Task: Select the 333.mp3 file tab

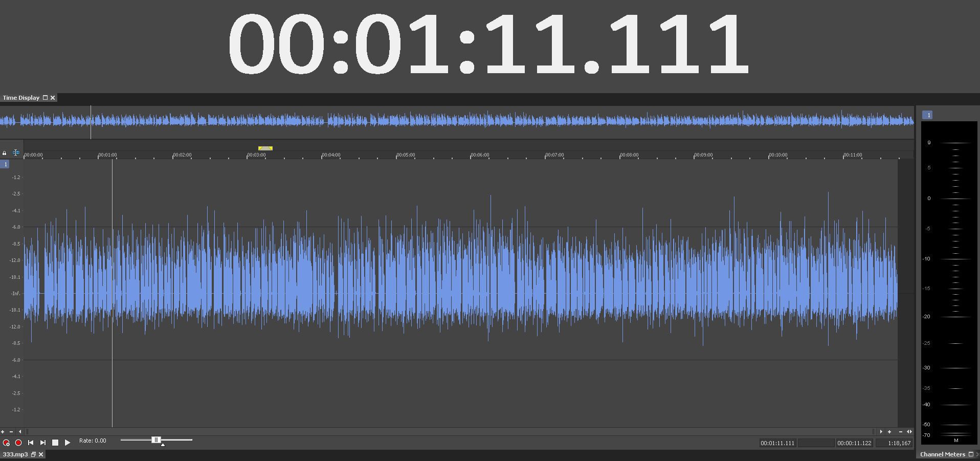Action: 15,454
